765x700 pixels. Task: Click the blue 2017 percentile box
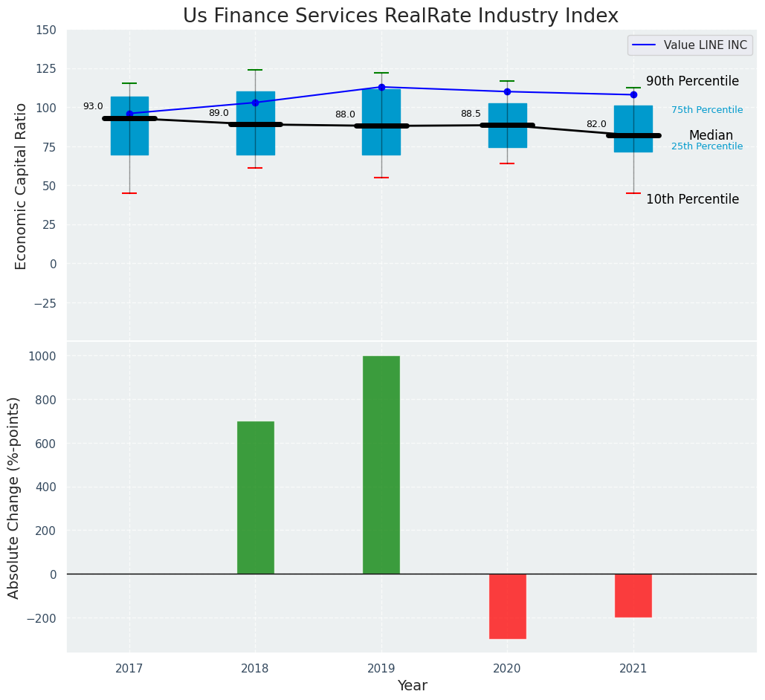click(130, 126)
